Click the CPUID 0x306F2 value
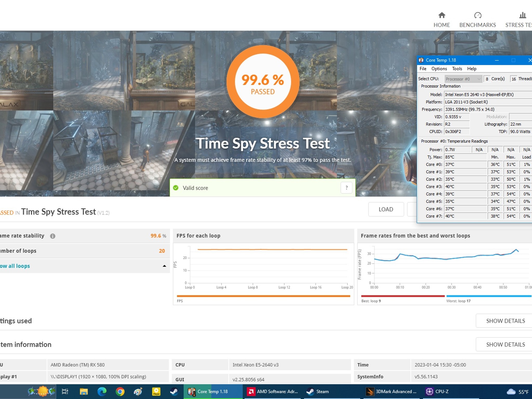Image resolution: width=532 pixels, height=399 pixels. [x=457, y=131]
